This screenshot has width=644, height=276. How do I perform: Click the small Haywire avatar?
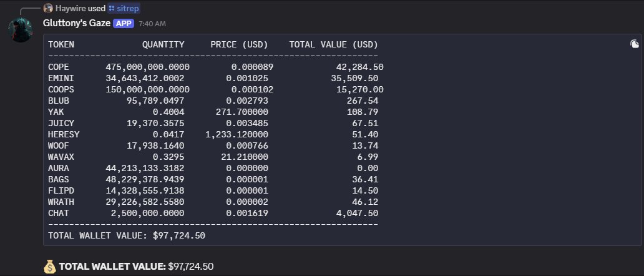coord(48,8)
